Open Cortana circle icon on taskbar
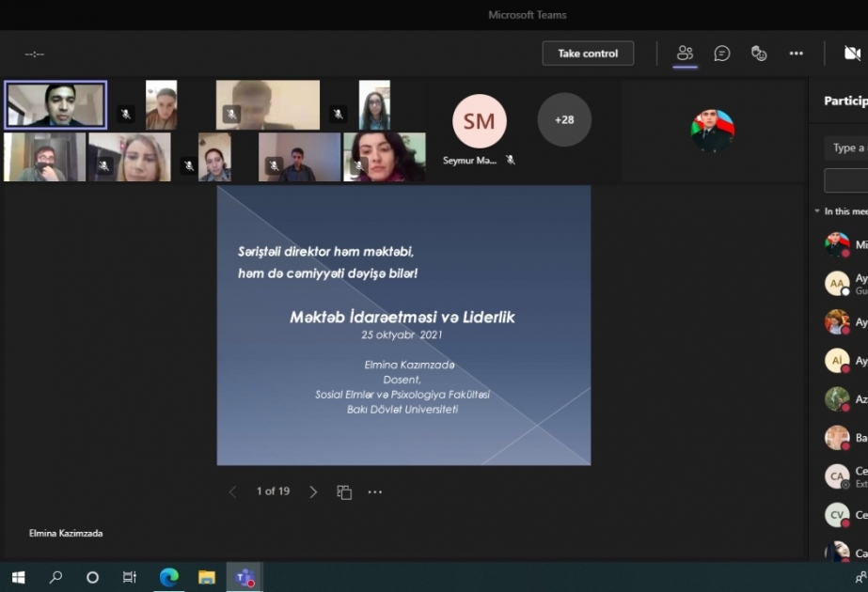Screen dimensions: 868x592 [92, 578]
